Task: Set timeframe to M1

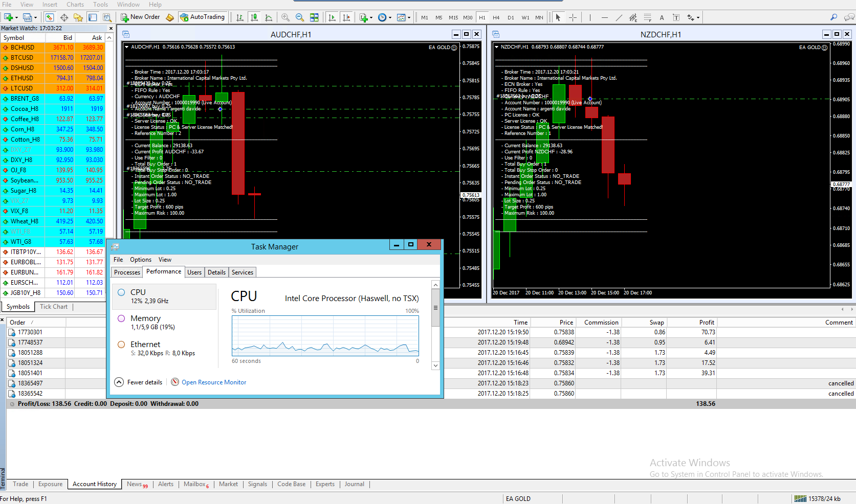Action: point(425,17)
